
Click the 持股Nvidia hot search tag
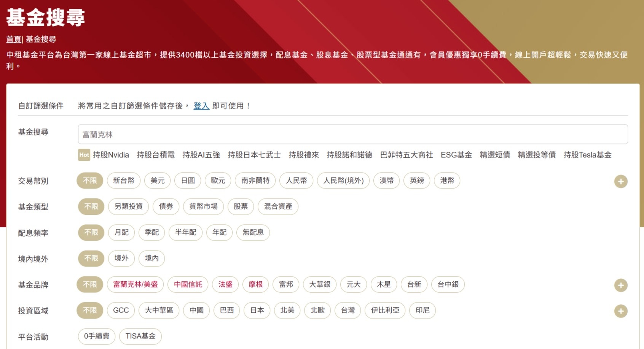click(x=111, y=155)
